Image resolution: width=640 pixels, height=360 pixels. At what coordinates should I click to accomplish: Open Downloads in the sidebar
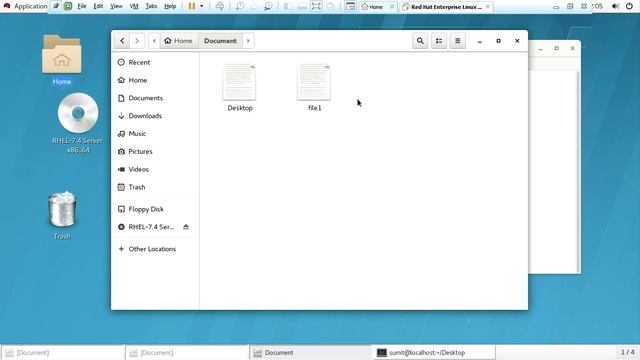pyautogui.click(x=155, y=116)
